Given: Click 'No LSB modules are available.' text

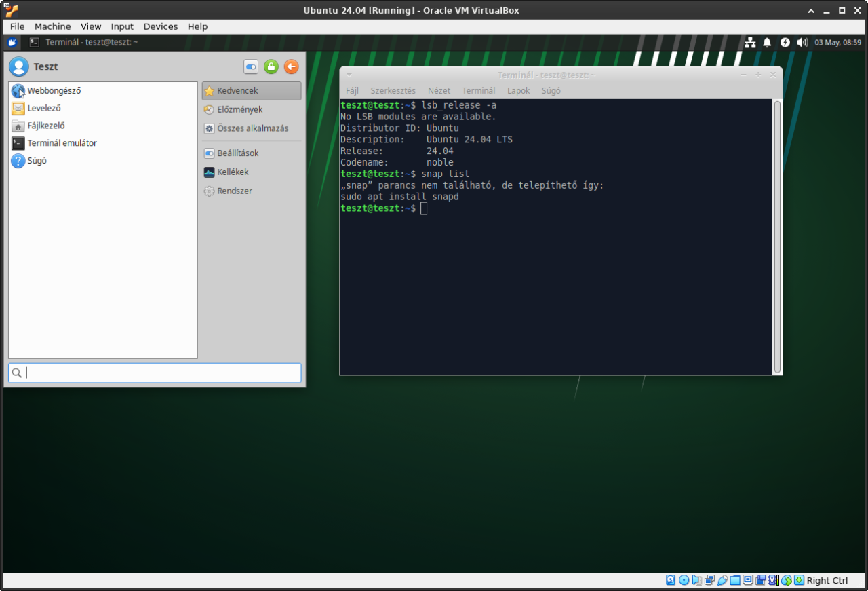Looking at the screenshot, I should pyautogui.click(x=418, y=116).
